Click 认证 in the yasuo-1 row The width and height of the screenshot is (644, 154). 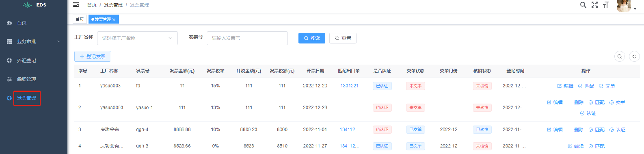coord(588,113)
